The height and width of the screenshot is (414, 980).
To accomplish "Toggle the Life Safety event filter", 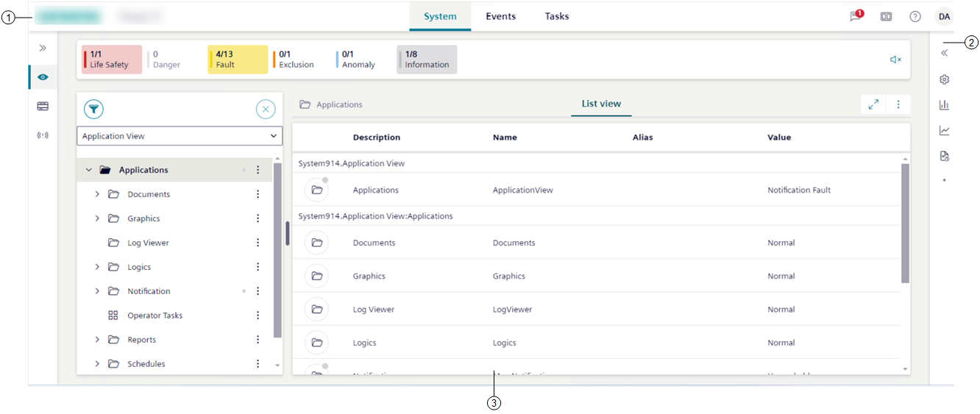I will 111,60.
